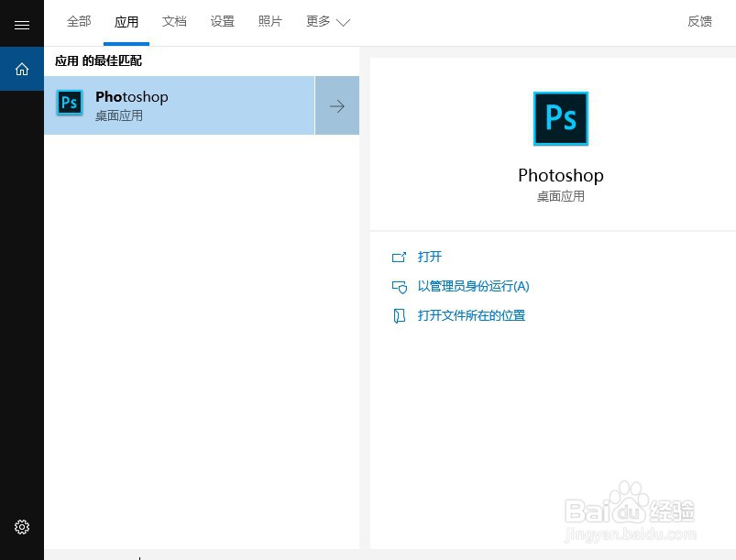
Task: Select the Photoshop 桌面应用 search result
Action: [x=180, y=105]
